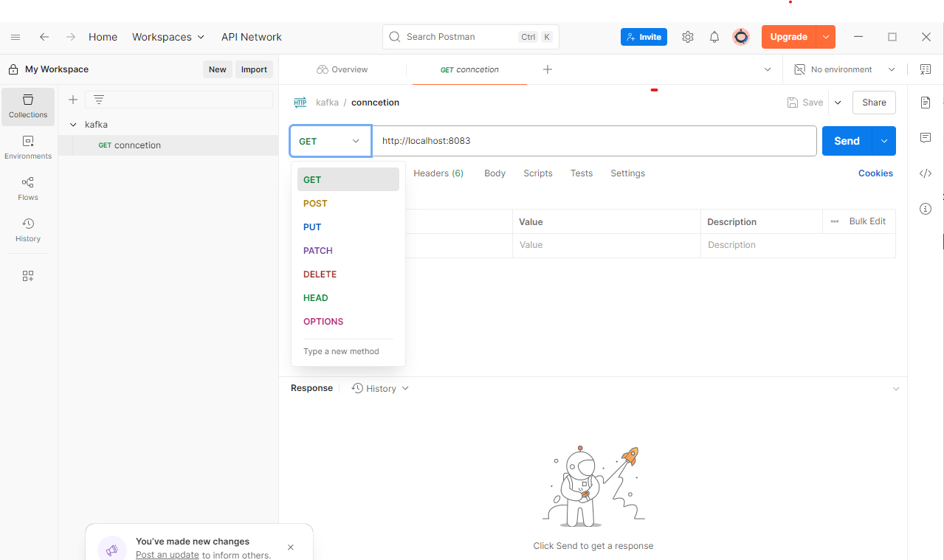
Task: Open the GET method dropdown selector
Action: (x=330, y=141)
